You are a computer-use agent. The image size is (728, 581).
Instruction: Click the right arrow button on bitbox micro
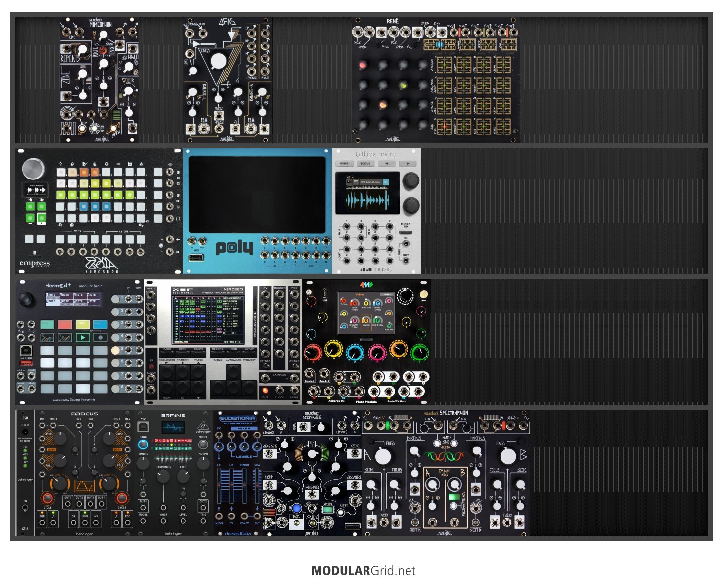408,163
